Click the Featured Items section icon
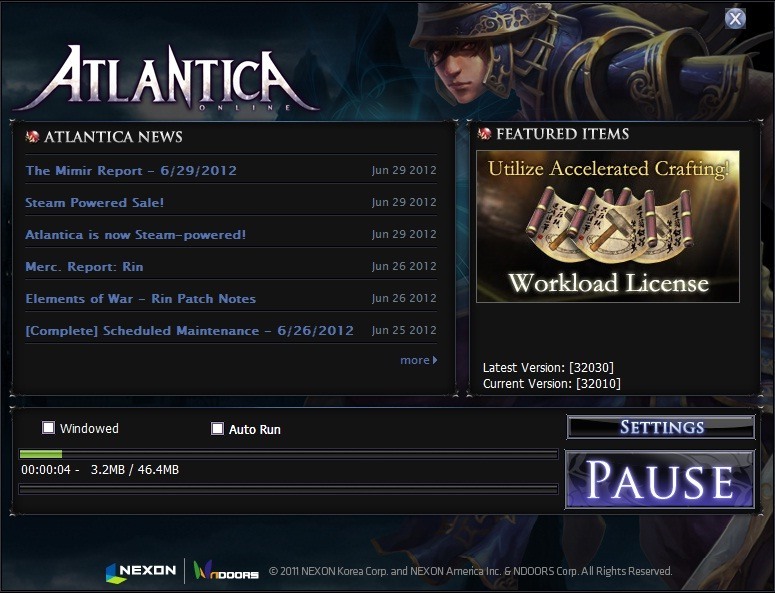This screenshot has width=775, height=593. (x=484, y=133)
